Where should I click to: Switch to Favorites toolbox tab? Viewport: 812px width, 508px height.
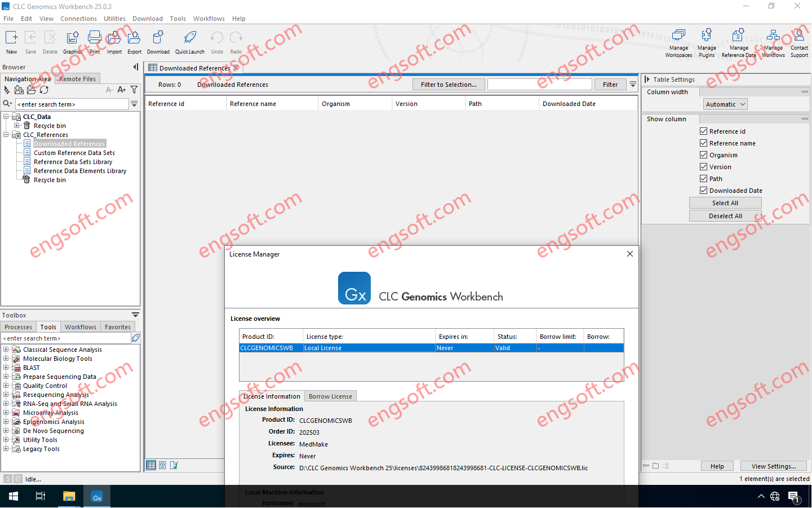118,327
